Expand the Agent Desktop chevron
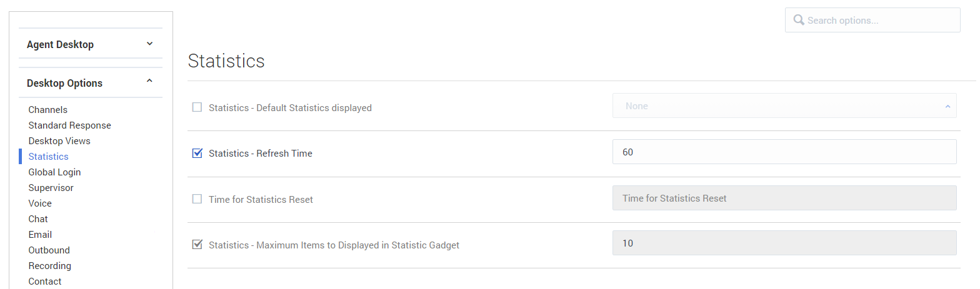The width and height of the screenshot is (980, 289). 149,44
